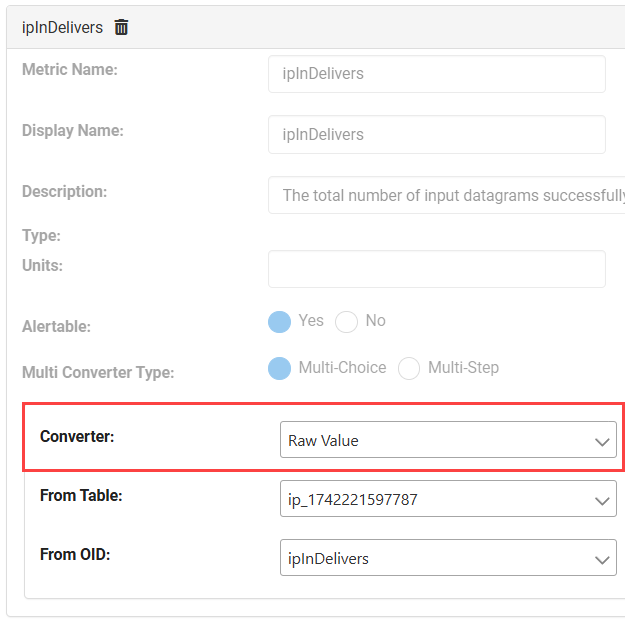
Task: Click the Display Name text box
Action: (436, 135)
